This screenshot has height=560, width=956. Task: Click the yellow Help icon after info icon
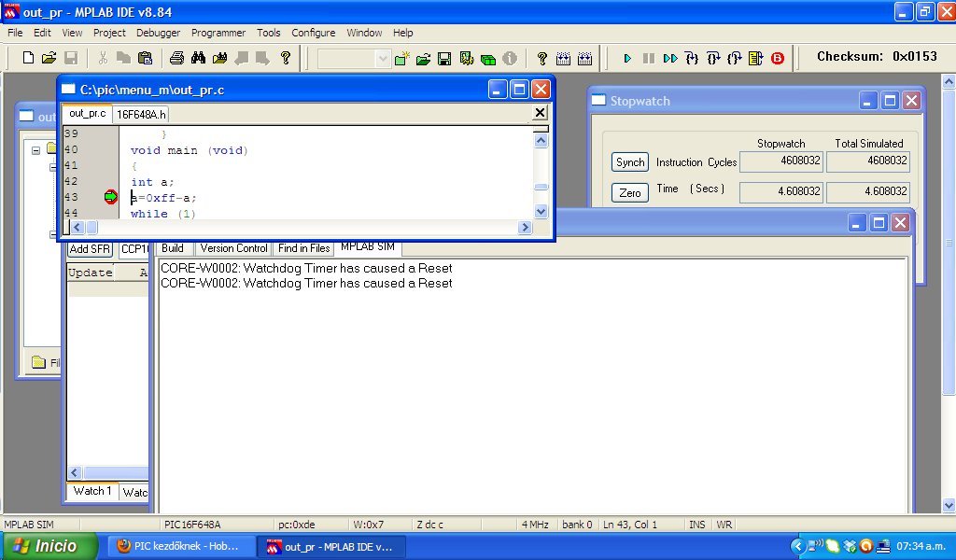click(x=542, y=59)
